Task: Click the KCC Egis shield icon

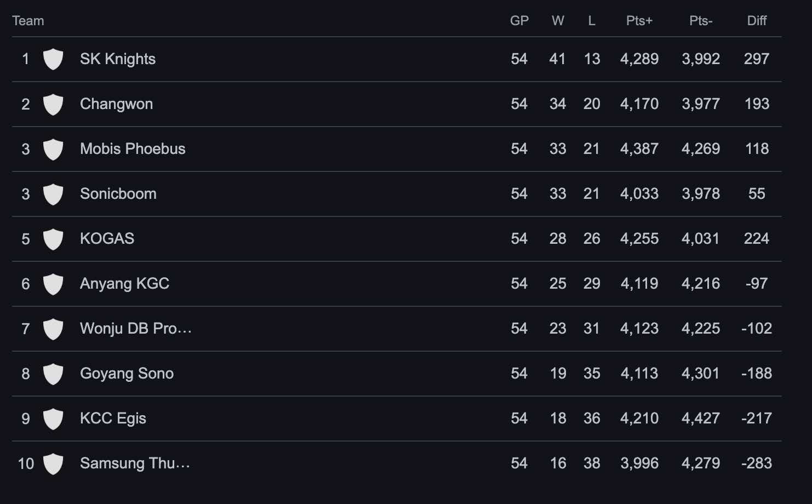Action: click(x=53, y=419)
